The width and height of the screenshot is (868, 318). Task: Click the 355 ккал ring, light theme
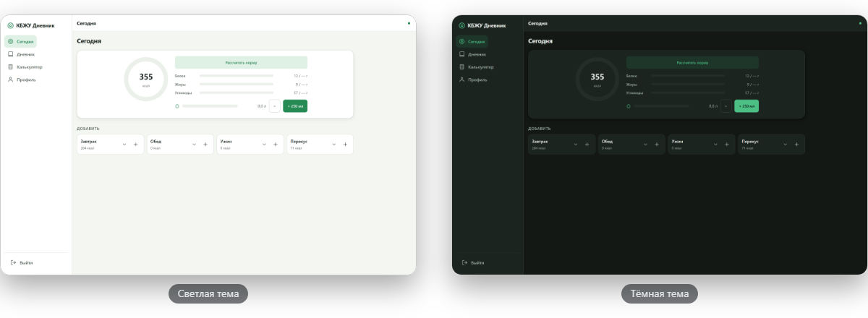146,79
